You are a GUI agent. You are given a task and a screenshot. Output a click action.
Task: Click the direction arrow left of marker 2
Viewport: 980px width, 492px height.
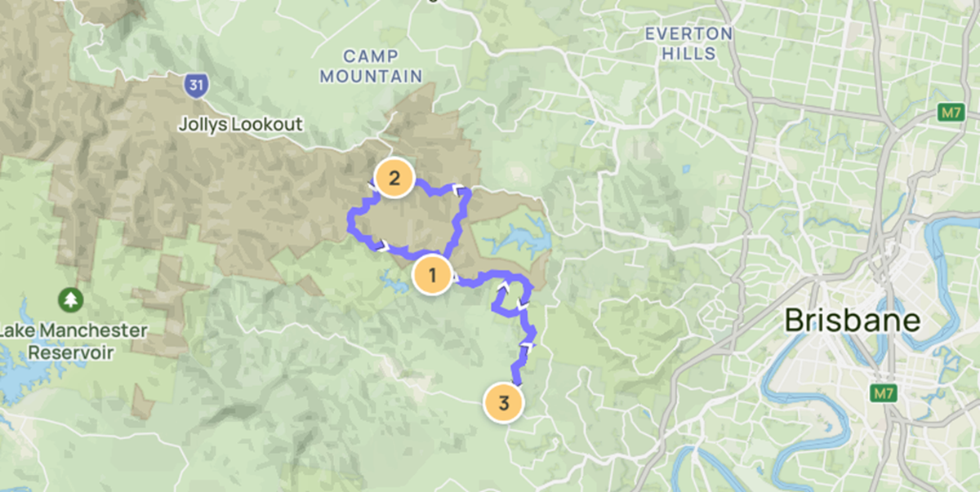pyautogui.click(x=372, y=187)
